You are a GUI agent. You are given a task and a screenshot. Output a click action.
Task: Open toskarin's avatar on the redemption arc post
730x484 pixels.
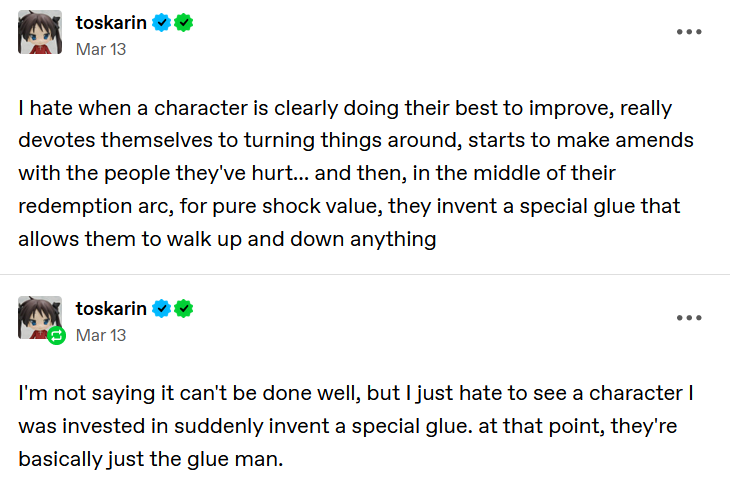[x=40, y=32]
